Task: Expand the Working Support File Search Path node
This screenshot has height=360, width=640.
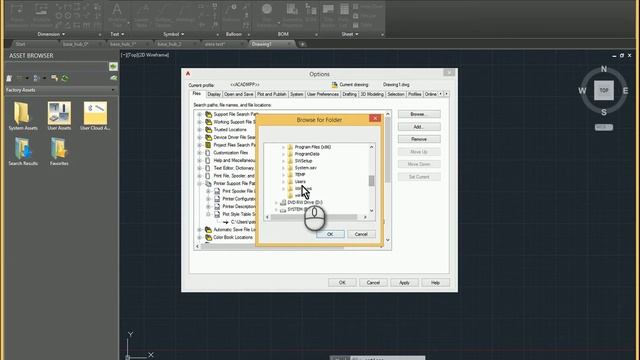Action: click(200, 122)
